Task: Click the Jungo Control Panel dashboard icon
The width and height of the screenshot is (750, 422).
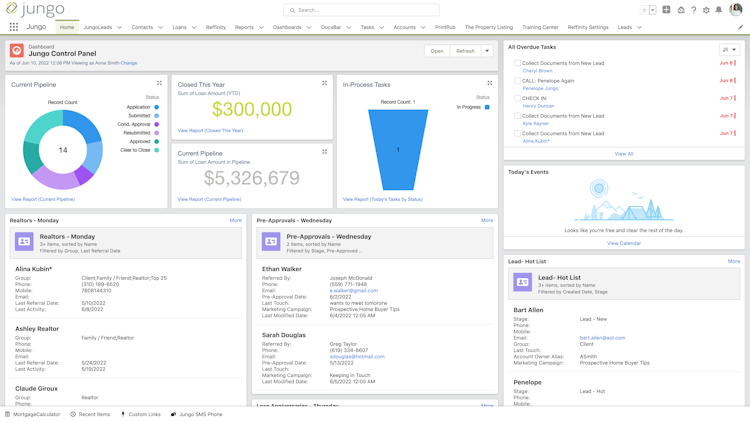Action: pos(17,51)
